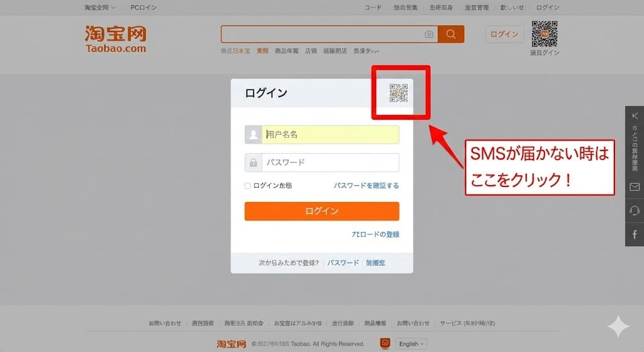
Task: Click the PCロイン top menu item
Action: [143, 8]
